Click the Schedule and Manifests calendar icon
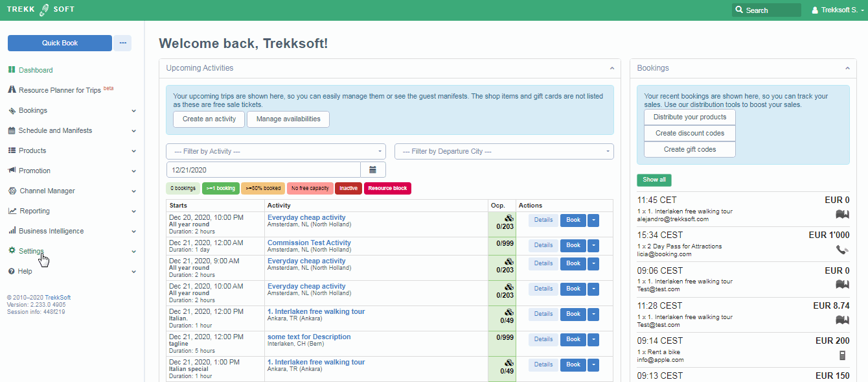Image resolution: width=868 pixels, height=382 pixels. click(12, 130)
